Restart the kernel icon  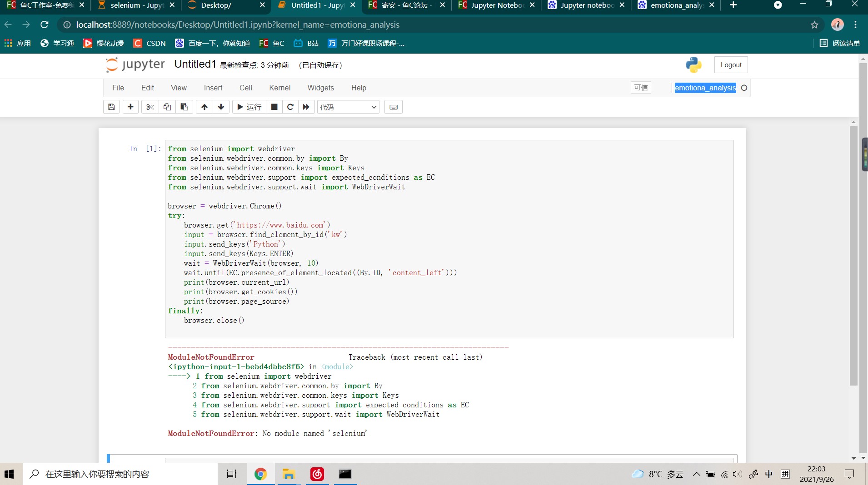tap(290, 107)
